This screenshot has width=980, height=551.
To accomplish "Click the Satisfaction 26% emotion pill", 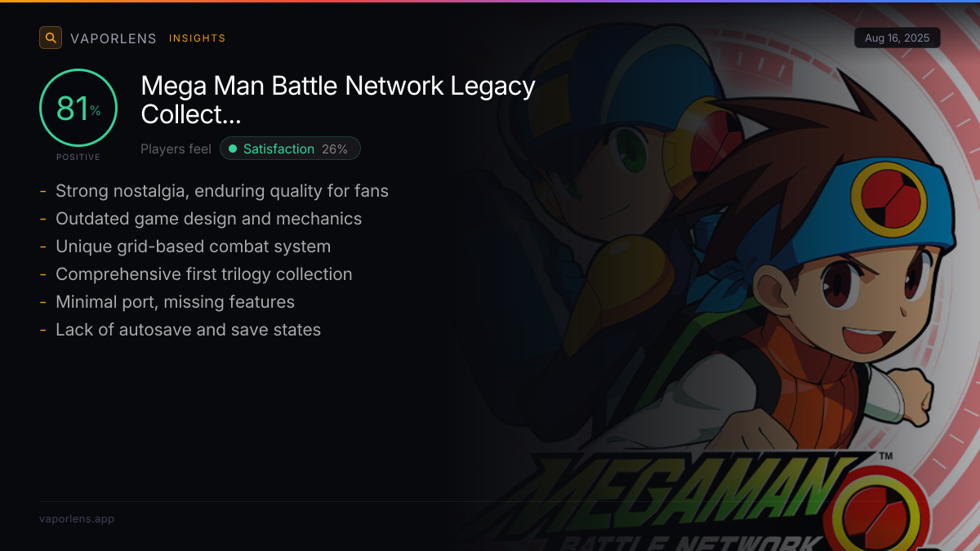I will pos(290,149).
